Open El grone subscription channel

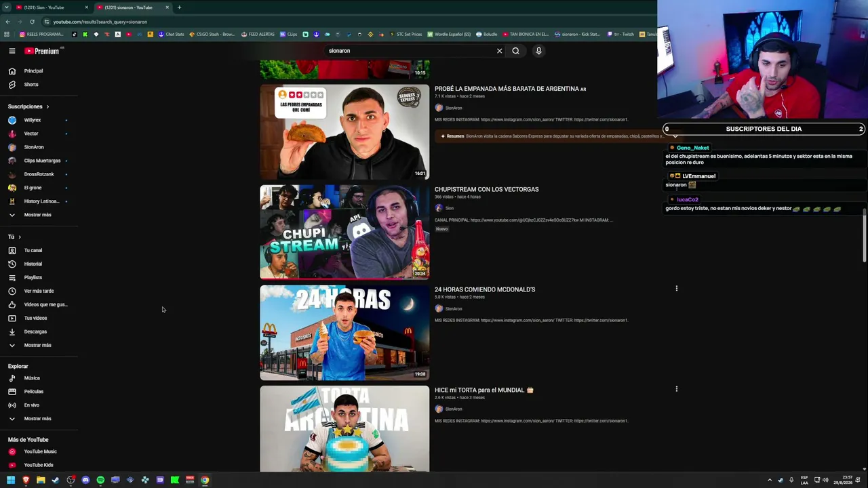39,188
